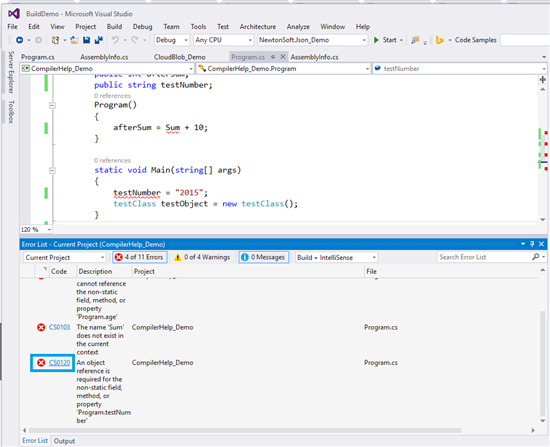Click the Open File folder icon

(x=74, y=40)
